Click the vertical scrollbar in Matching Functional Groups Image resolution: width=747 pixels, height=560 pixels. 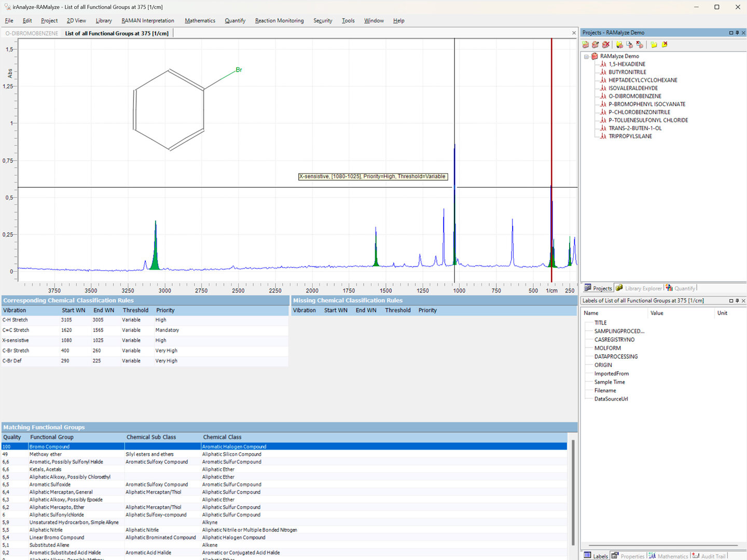click(573, 492)
